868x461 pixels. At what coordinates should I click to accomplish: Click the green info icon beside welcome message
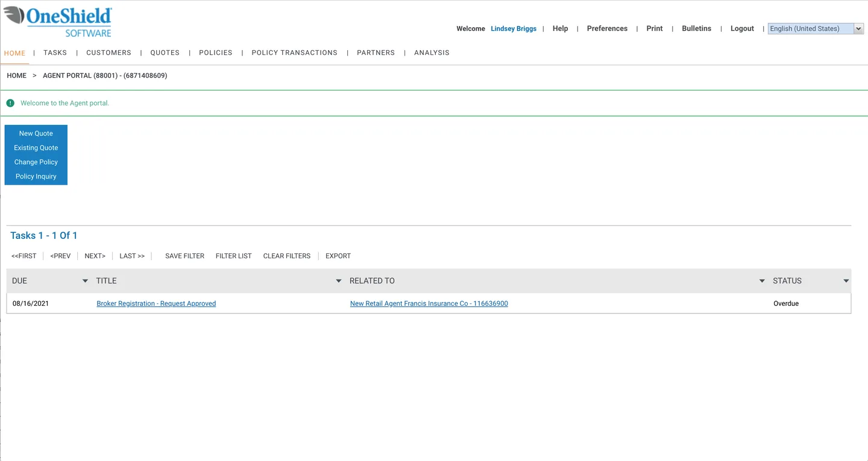(x=10, y=103)
